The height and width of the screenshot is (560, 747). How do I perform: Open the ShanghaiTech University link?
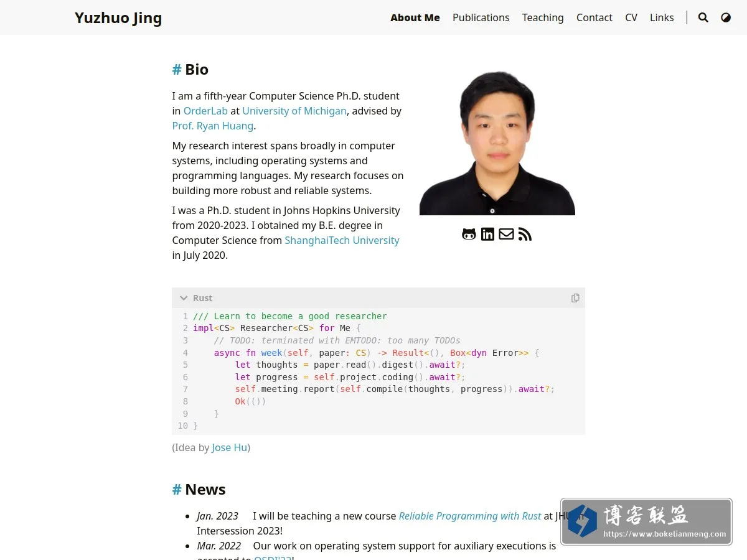point(342,240)
